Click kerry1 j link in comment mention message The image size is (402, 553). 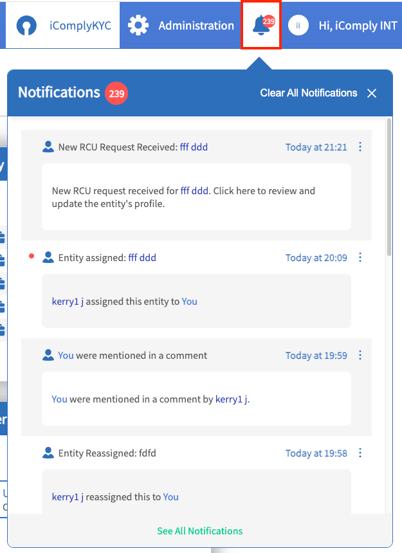click(232, 399)
